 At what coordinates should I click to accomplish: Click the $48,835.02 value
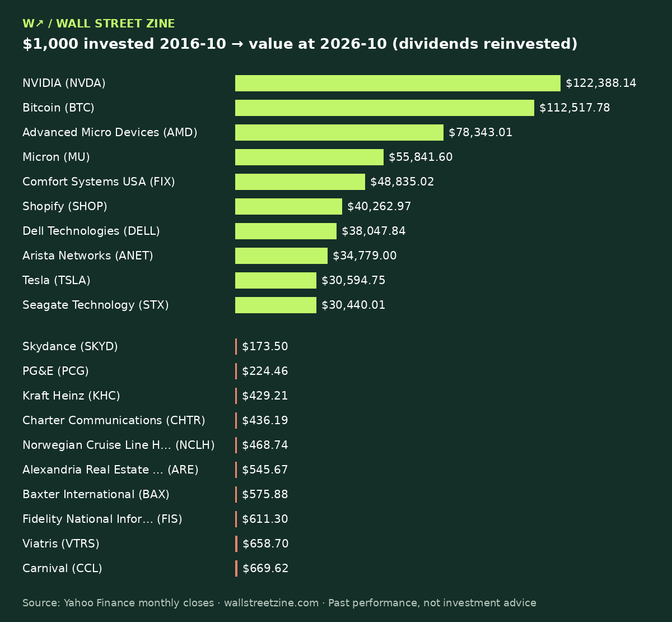[402, 182]
